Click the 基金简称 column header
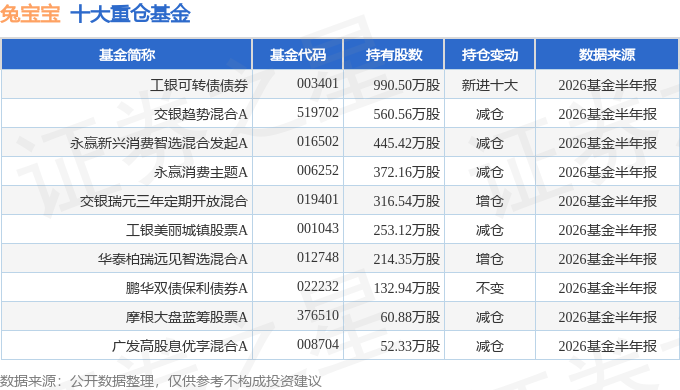This screenshot has width=680, height=390. tap(127, 55)
